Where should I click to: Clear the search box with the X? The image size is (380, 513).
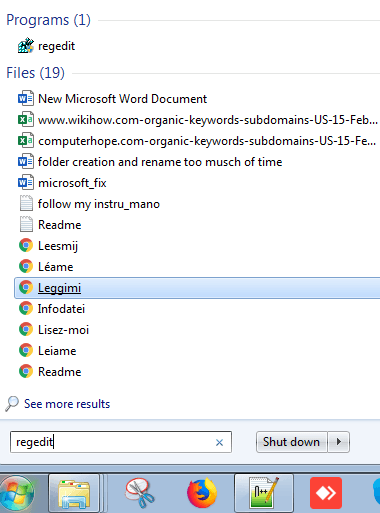pyautogui.click(x=219, y=443)
